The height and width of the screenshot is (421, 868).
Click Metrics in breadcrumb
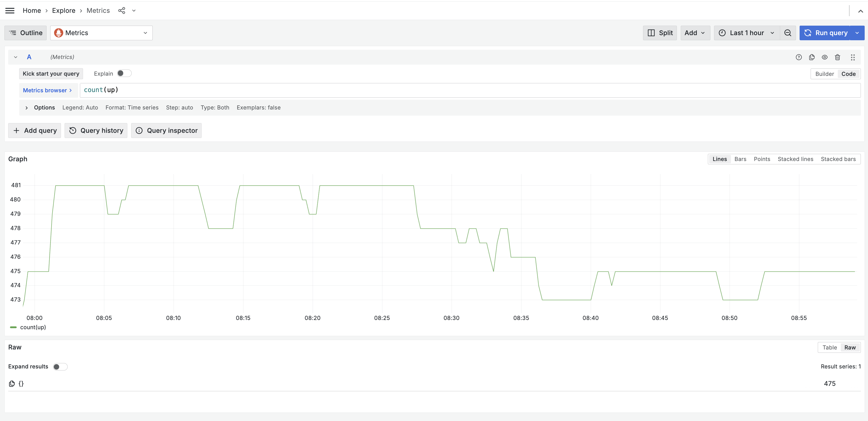click(98, 11)
